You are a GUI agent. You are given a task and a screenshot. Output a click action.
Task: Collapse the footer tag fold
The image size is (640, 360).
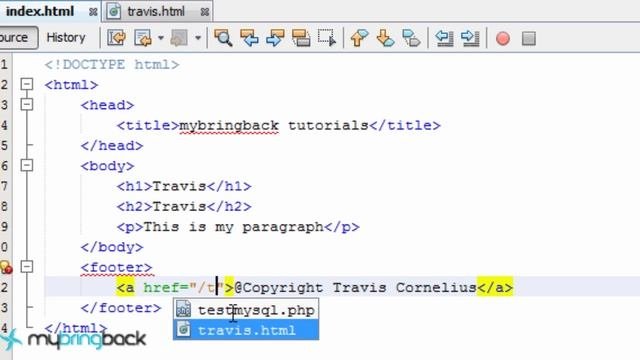pyautogui.click(x=27, y=267)
